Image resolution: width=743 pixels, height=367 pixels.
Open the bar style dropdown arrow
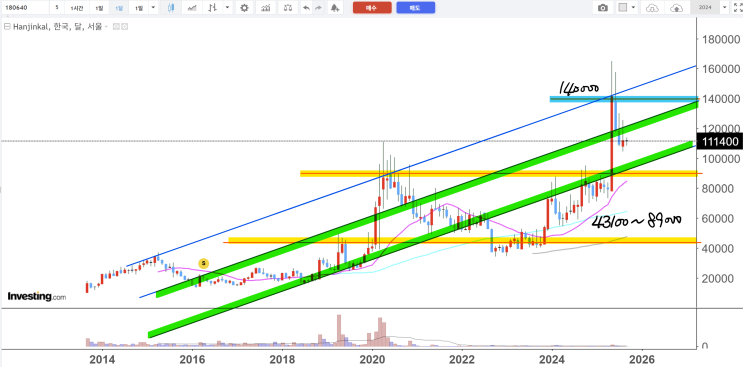coord(228,8)
